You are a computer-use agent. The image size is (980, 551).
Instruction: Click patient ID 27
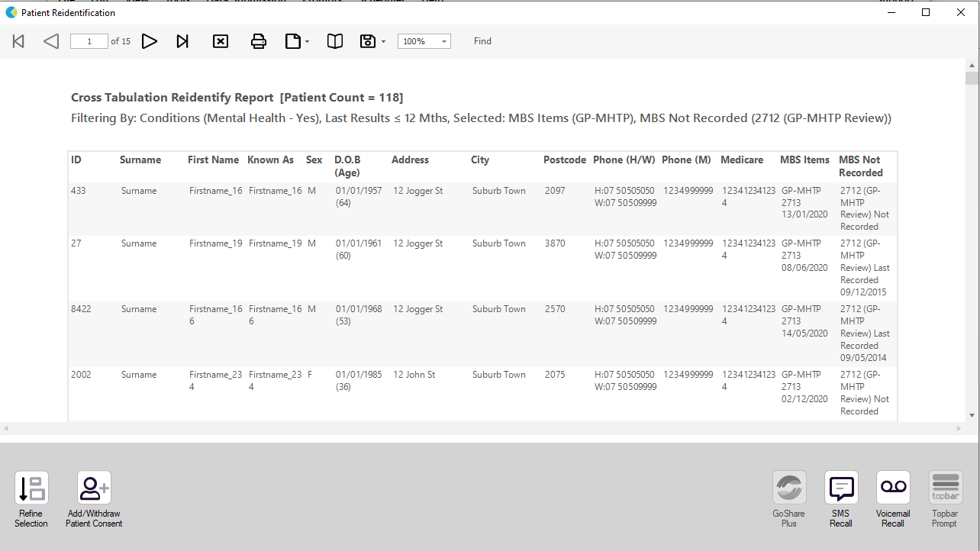(76, 243)
